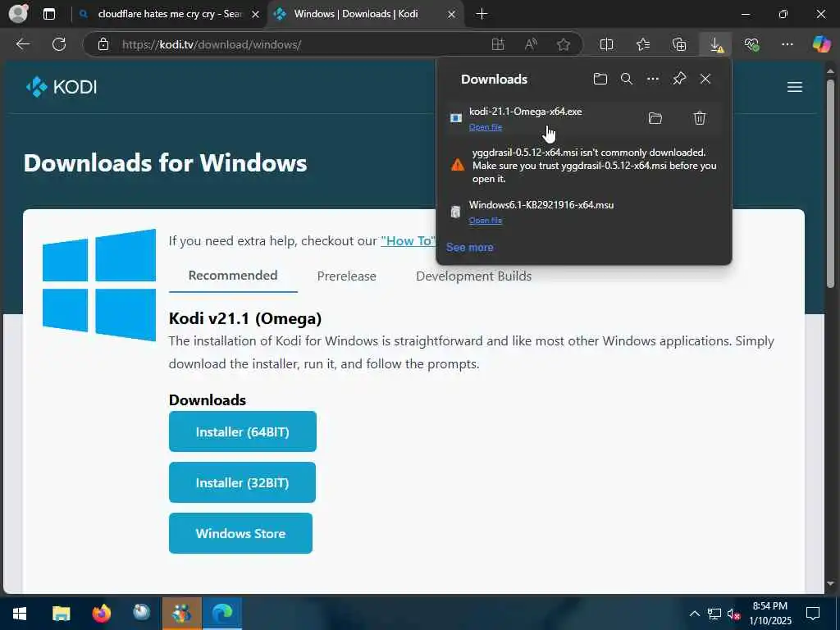The image size is (840, 630).
Task: Open the app available icon in address bar
Action: click(x=498, y=44)
